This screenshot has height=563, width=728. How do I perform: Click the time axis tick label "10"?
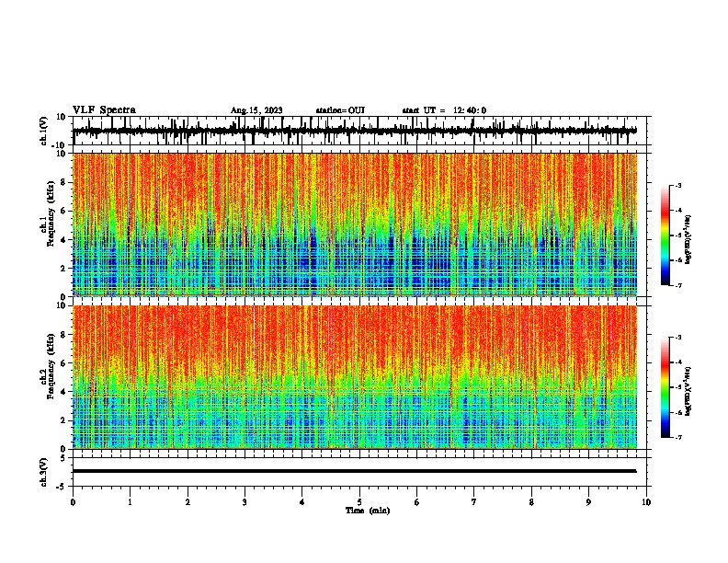tap(646, 502)
